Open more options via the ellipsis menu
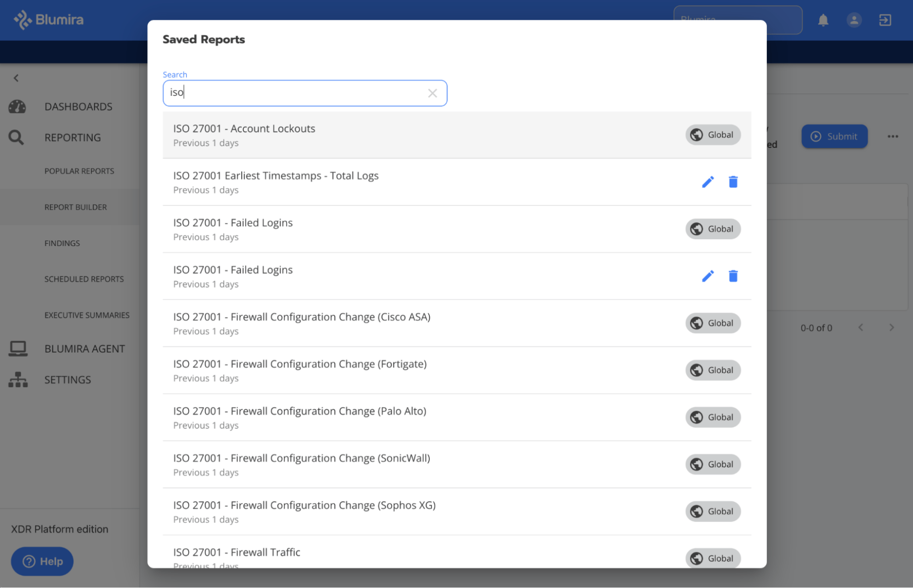 point(893,136)
